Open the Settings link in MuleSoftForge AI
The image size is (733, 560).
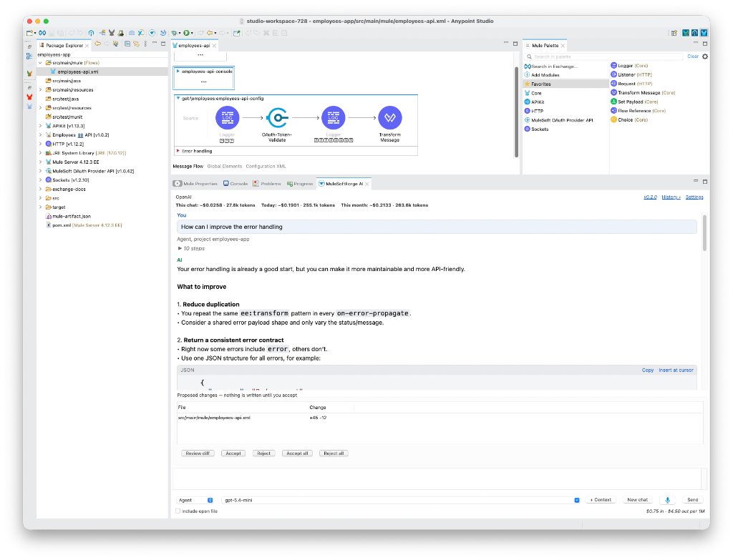pos(694,197)
